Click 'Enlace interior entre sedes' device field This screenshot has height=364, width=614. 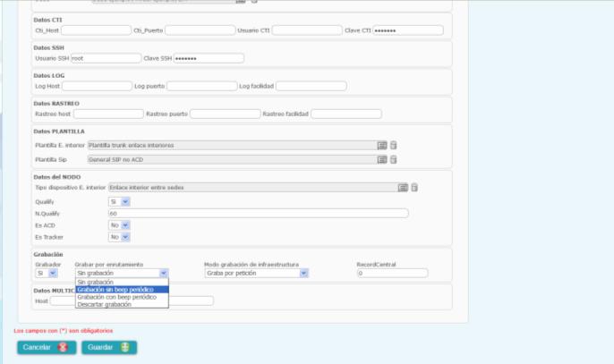[252, 188]
